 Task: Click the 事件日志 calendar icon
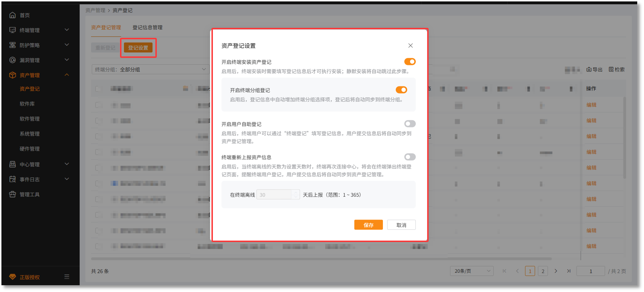click(x=13, y=179)
